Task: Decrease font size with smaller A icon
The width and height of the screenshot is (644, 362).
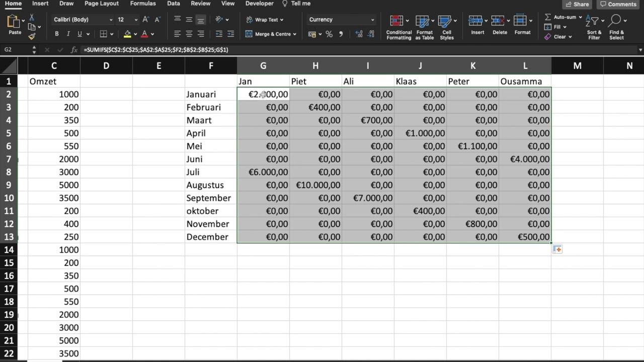Action: pyautogui.click(x=157, y=20)
